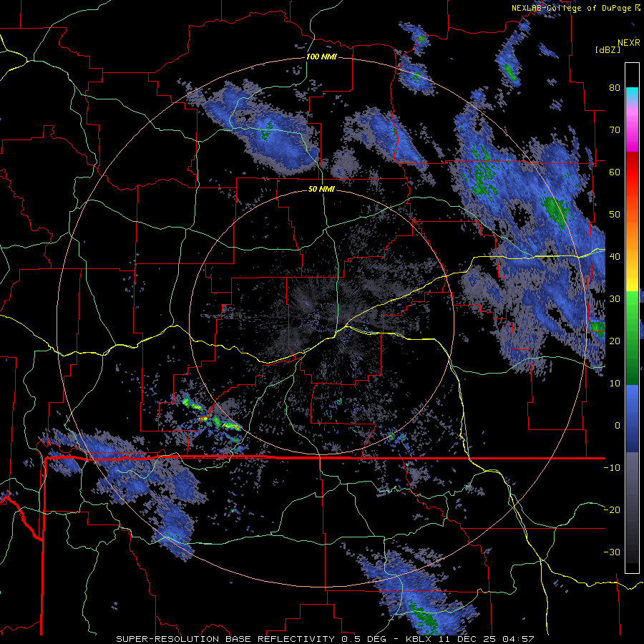This screenshot has width=644, height=644.
Task: Select the 70 value on the dBZ scale
Action: tap(615, 130)
